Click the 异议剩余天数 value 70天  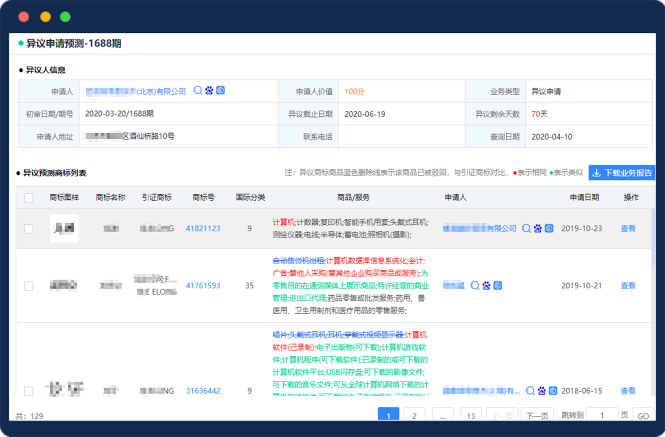(x=539, y=114)
